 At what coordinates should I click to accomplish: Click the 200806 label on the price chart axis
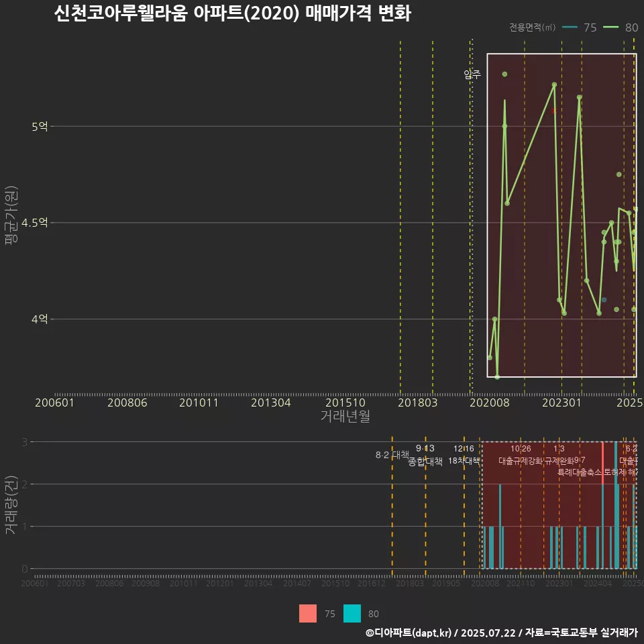[x=127, y=402]
